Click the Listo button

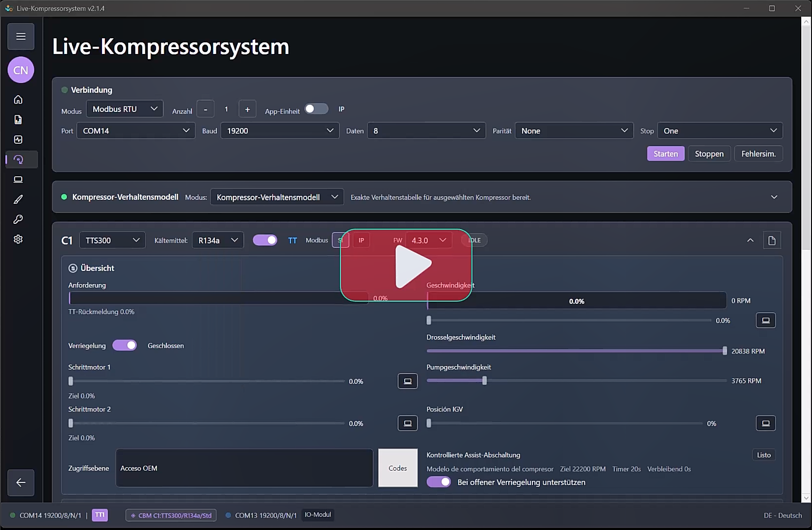pos(764,455)
